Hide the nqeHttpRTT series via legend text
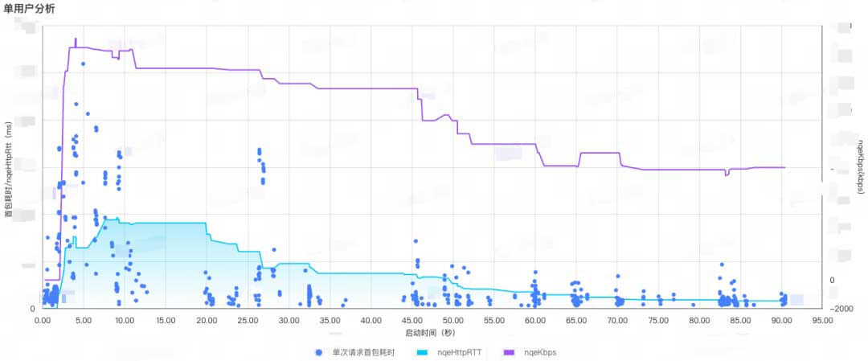 (459, 352)
